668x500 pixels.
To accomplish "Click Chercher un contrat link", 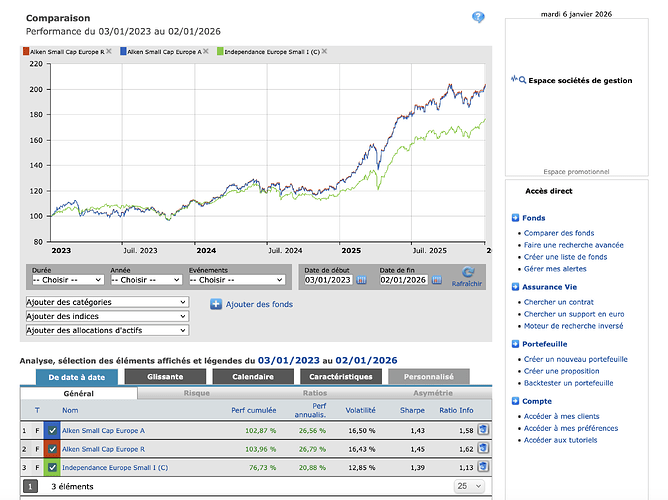I will 559,302.
